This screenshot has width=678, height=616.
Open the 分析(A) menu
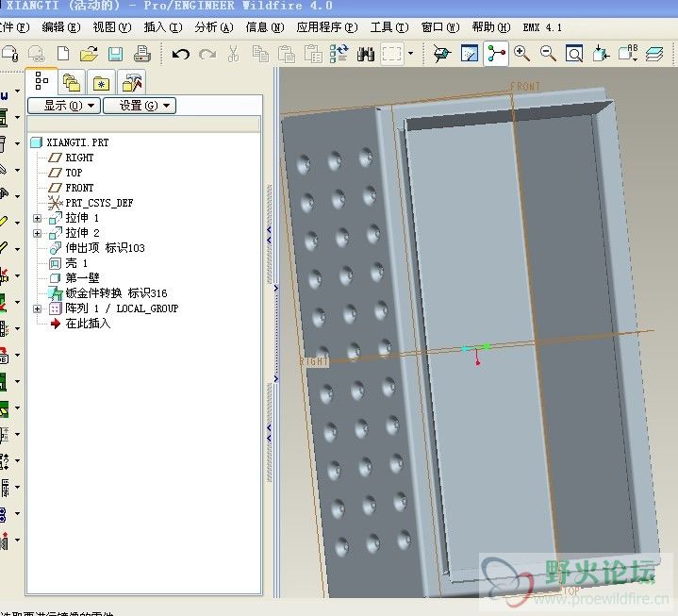[214, 27]
